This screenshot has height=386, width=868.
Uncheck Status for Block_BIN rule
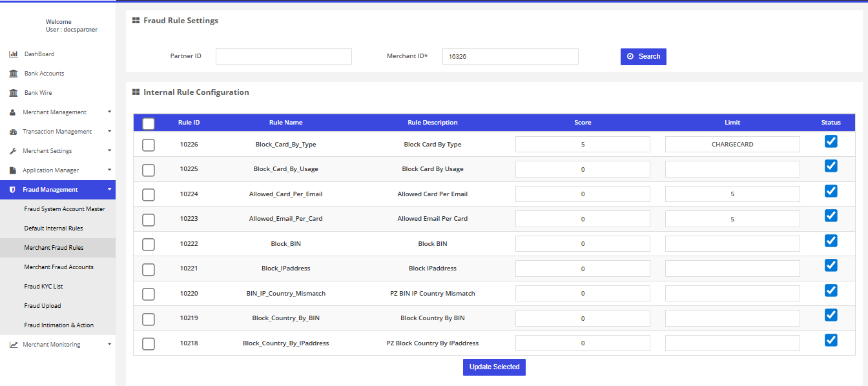click(x=831, y=241)
